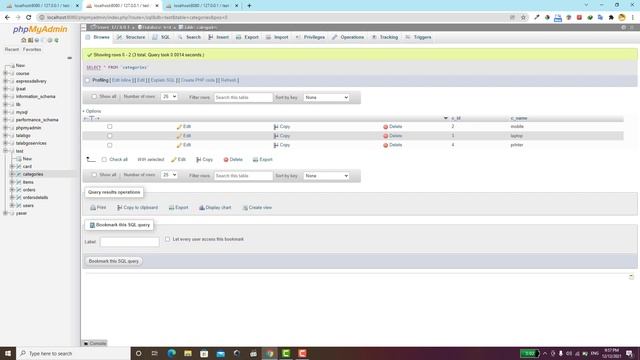Click With selected Delete action
The image size is (640, 360).
point(233,160)
